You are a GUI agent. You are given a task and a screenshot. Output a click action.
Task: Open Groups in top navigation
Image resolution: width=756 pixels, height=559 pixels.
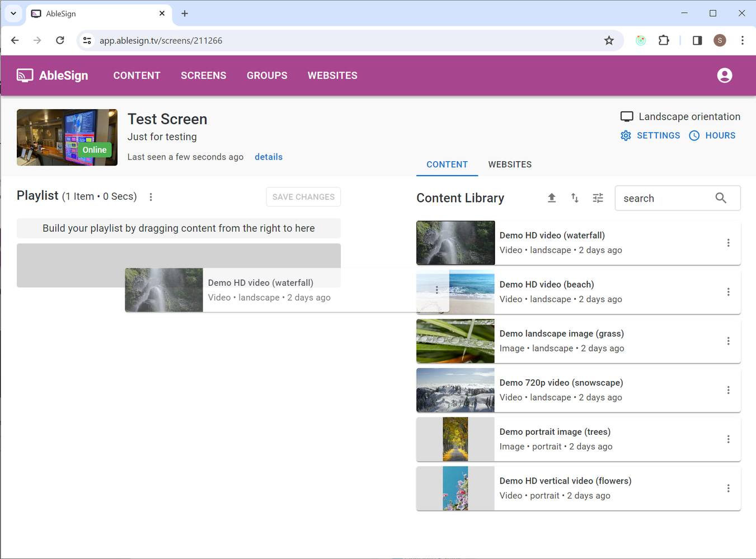click(267, 76)
